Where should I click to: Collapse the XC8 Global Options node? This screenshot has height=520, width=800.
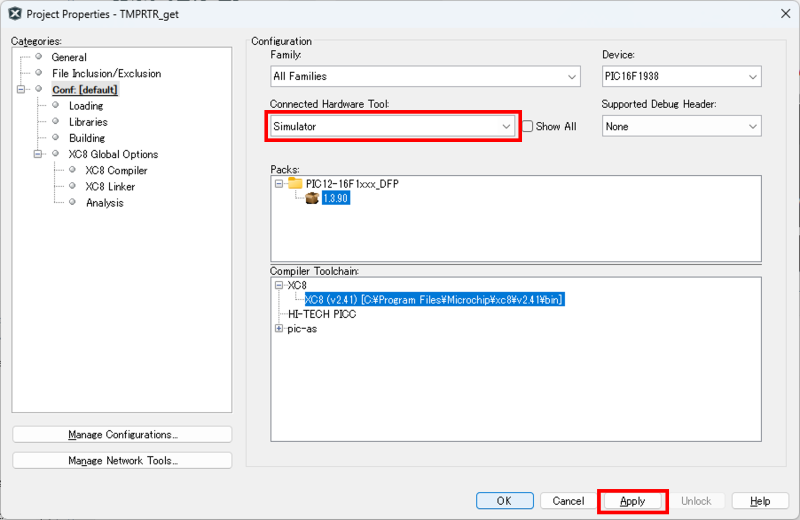coord(39,154)
